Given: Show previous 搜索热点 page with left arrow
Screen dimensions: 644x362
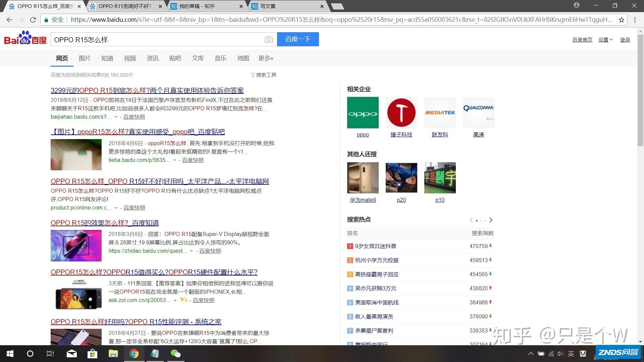Looking at the screenshot, I should (471, 220).
